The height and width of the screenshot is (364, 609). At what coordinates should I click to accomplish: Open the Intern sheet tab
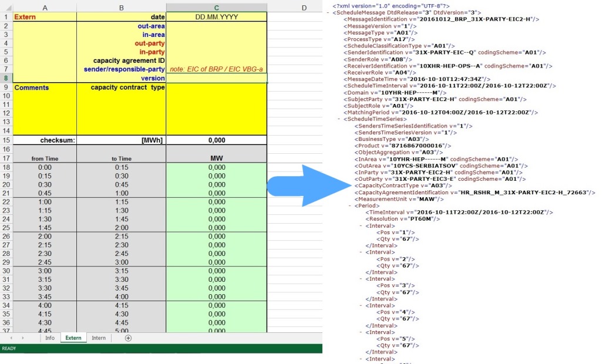(99, 338)
